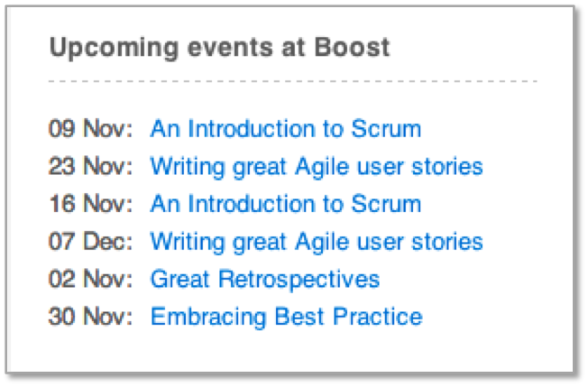Click the 02 Nov date label
588x387 pixels.
(90, 280)
